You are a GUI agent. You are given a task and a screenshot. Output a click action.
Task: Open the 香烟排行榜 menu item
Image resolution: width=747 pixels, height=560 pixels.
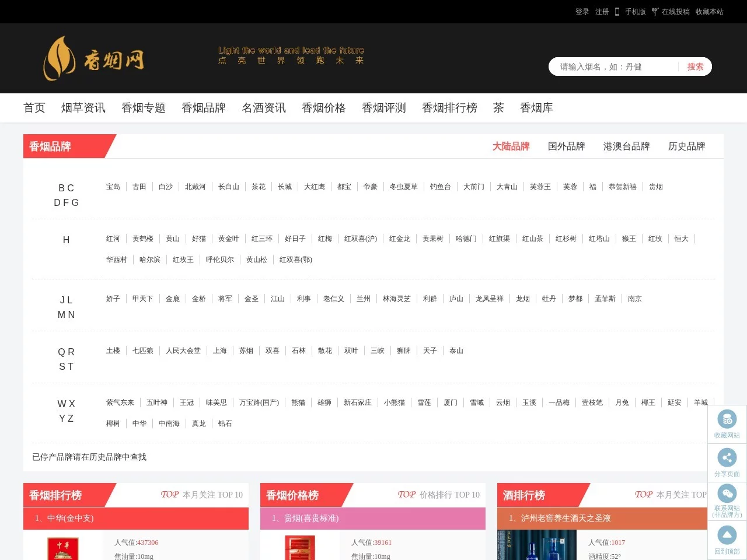tap(449, 108)
